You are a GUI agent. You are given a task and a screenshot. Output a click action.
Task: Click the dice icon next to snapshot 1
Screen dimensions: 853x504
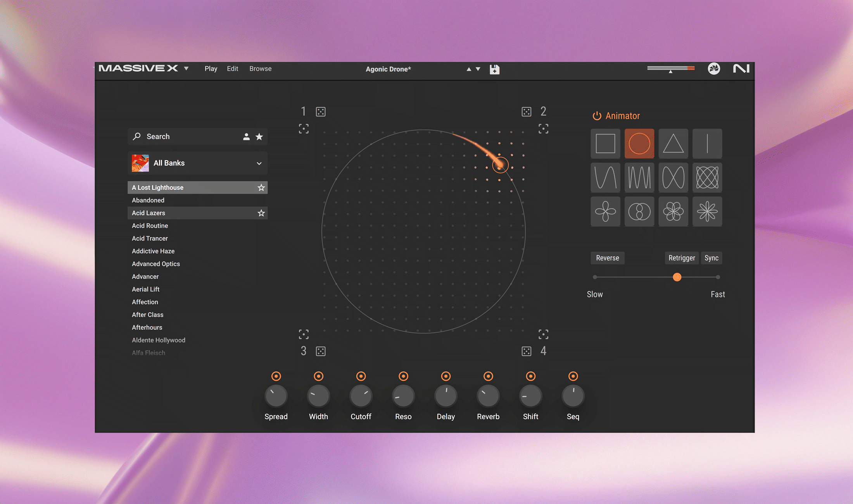321,112
